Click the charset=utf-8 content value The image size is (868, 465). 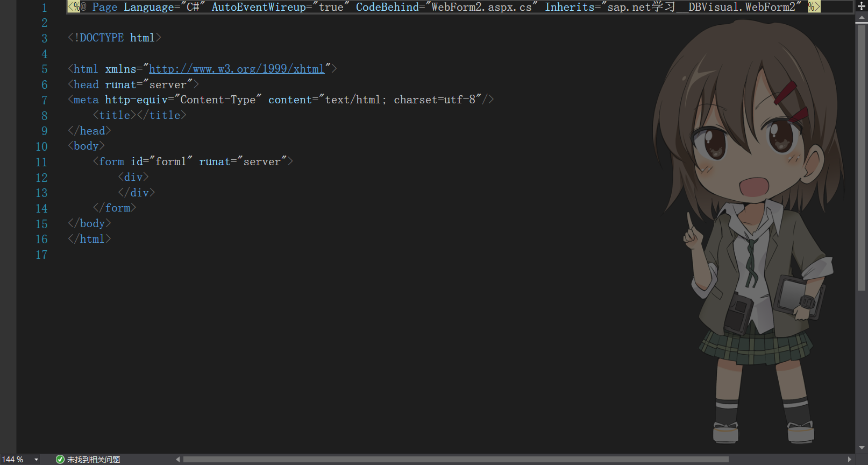tap(435, 100)
